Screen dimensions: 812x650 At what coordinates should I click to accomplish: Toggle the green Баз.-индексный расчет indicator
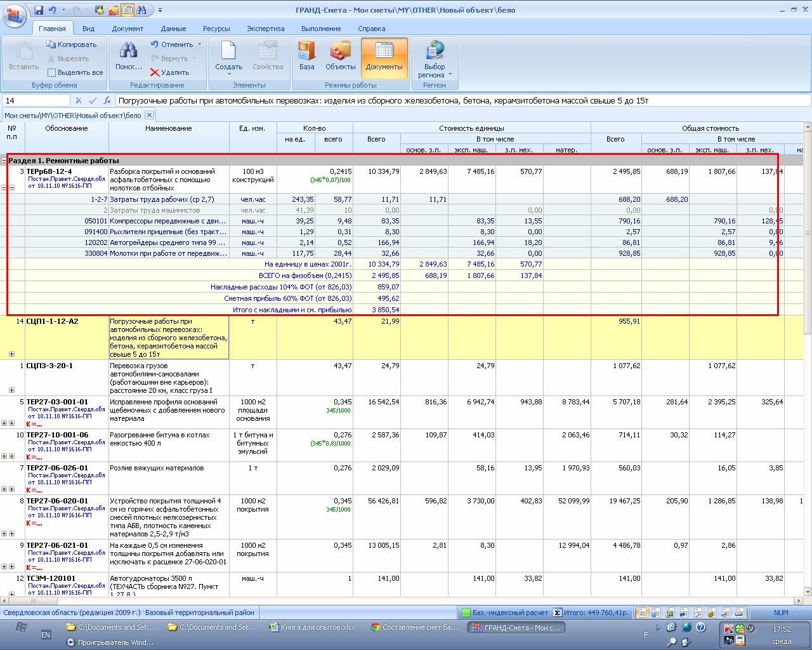tap(466, 613)
